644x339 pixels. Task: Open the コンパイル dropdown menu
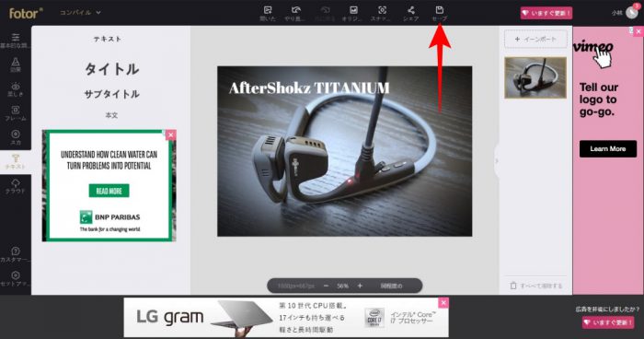click(80, 13)
